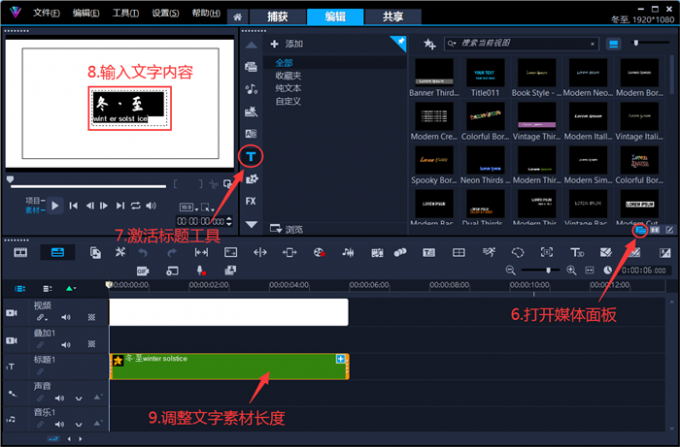The width and height of the screenshot is (680, 447).
Task: Open the resize/crop mode dropdown
Action: click(207, 207)
